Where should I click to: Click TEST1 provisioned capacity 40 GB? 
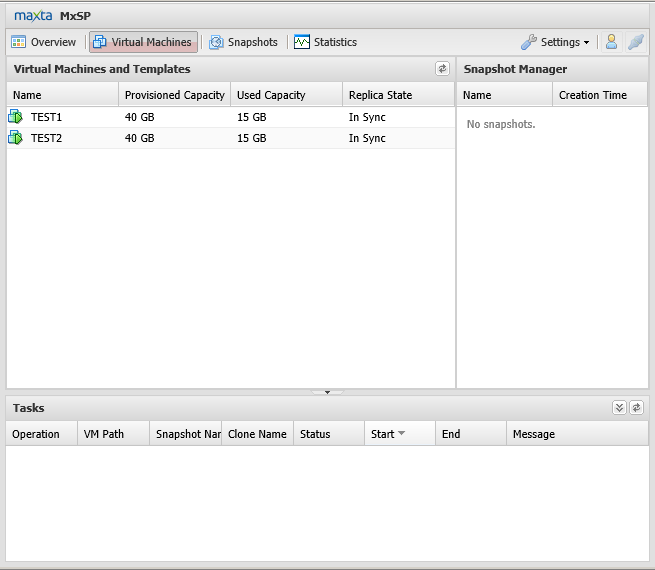pyautogui.click(x=140, y=117)
